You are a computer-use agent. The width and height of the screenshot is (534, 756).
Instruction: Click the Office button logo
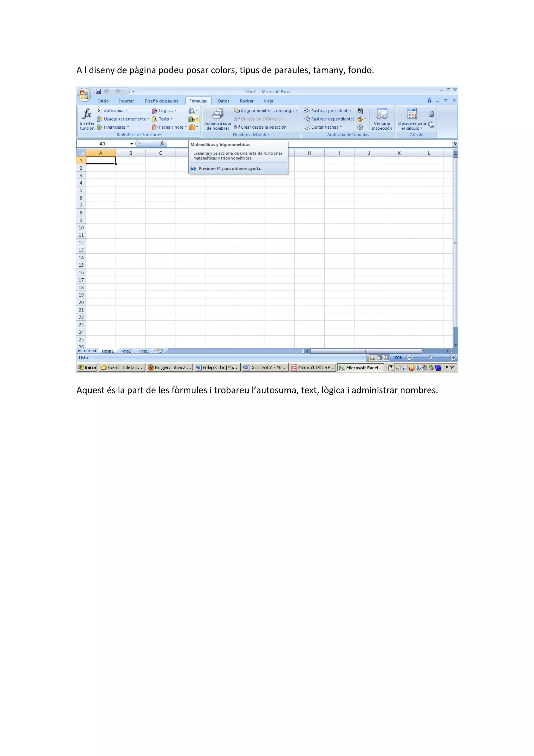tap(84, 94)
